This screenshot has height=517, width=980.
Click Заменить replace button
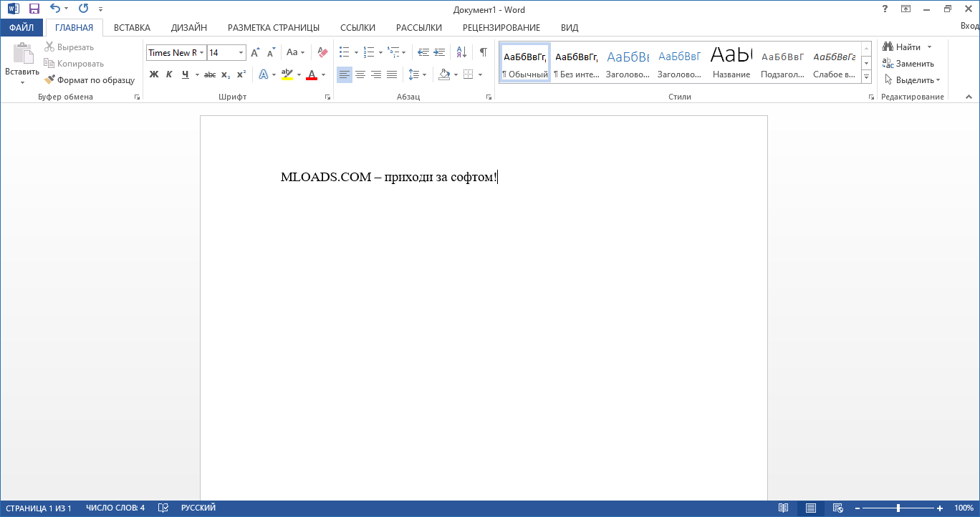pos(908,64)
